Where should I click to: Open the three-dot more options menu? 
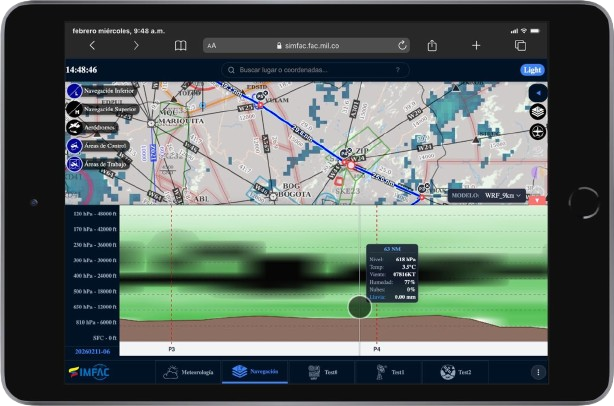point(538,372)
